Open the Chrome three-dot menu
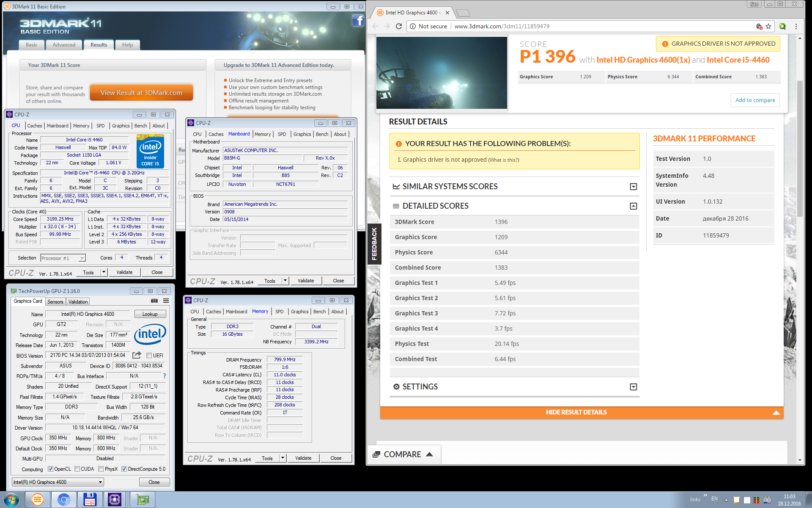The width and height of the screenshot is (812, 508). (x=796, y=26)
